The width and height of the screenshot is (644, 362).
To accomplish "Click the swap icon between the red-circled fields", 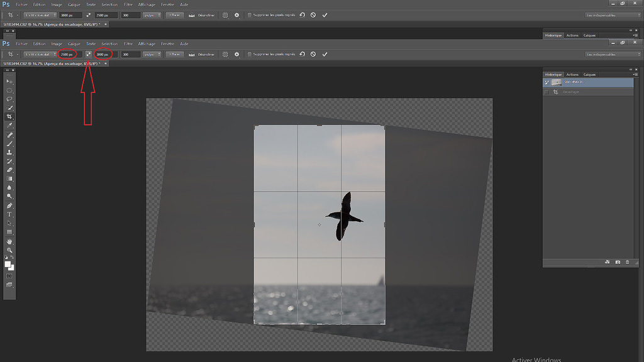I will (x=89, y=55).
